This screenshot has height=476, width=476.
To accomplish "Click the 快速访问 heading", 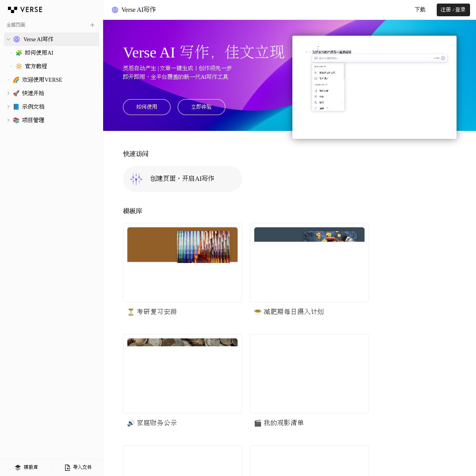I will pyautogui.click(x=136, y=154).
